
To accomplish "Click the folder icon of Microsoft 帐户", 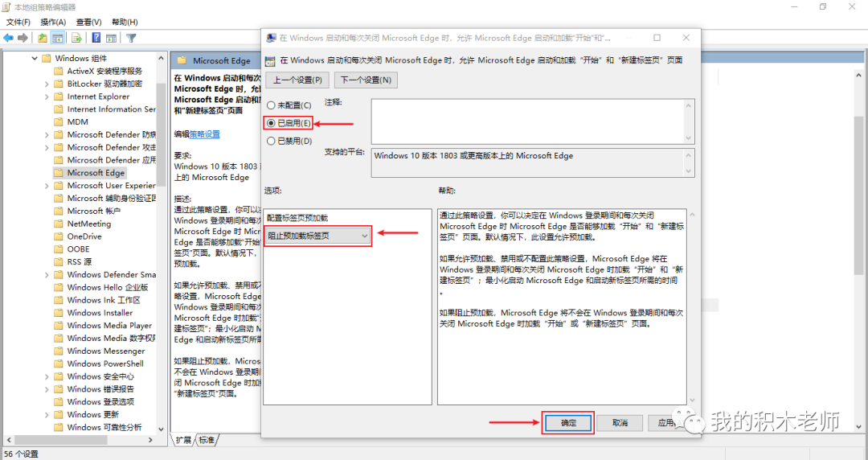I will (x=58, y=212).
